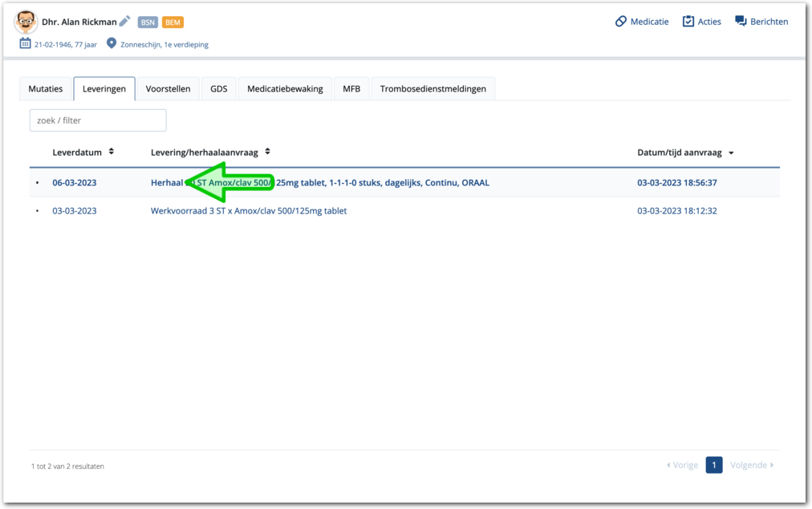Go to the Medicatiebewaking tab
812x509 pixels.
[x=285, y=89]
